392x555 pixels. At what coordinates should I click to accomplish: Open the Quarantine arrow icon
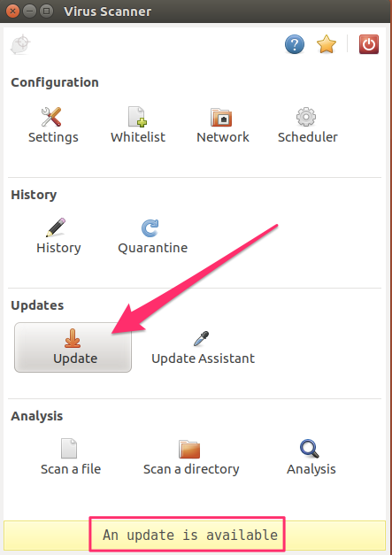150,228
